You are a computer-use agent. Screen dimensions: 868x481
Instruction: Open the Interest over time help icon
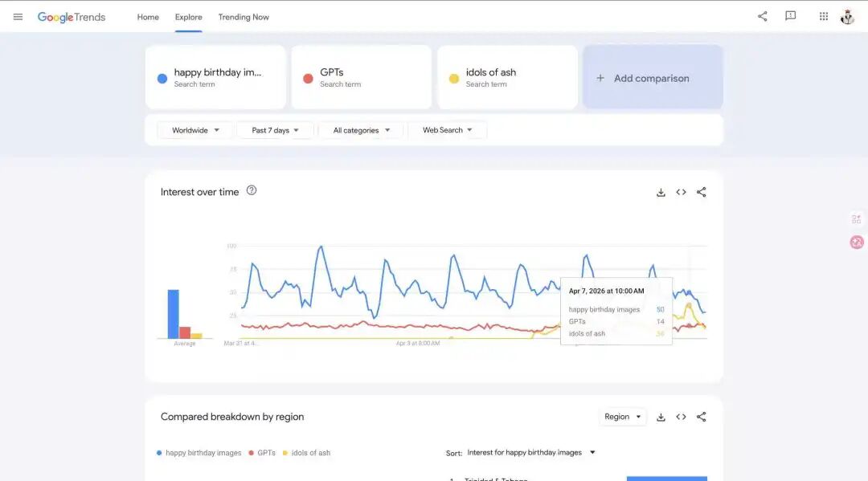tap(252, 190)
